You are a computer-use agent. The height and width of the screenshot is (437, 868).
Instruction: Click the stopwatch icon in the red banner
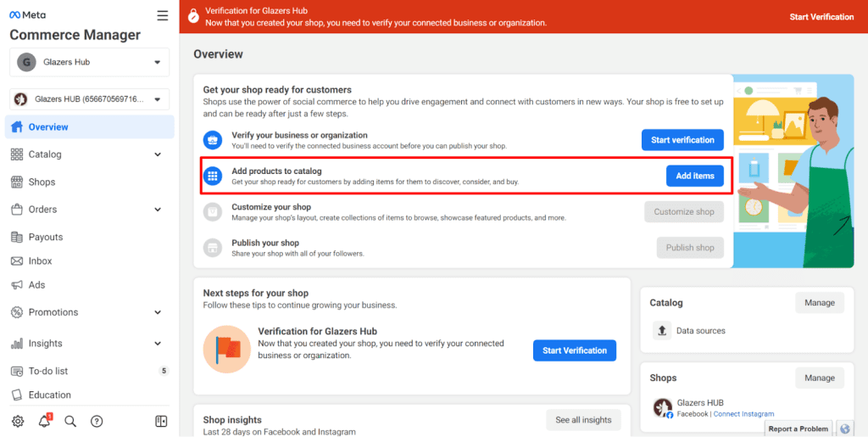192,15
